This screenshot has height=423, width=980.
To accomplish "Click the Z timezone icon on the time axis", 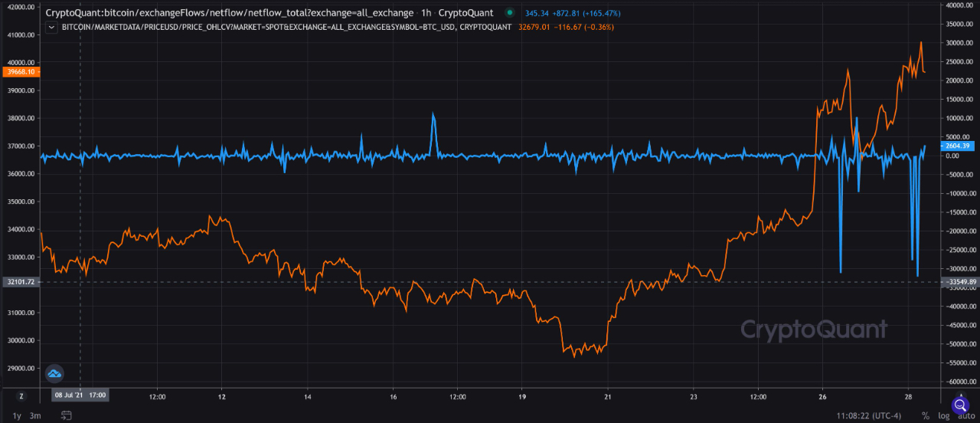I will tap(21, 396).
